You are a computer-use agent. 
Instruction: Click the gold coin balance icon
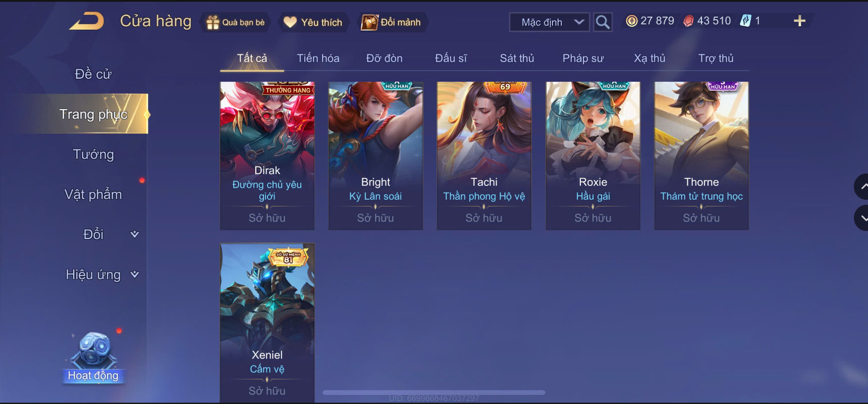[x=631, y=21]
